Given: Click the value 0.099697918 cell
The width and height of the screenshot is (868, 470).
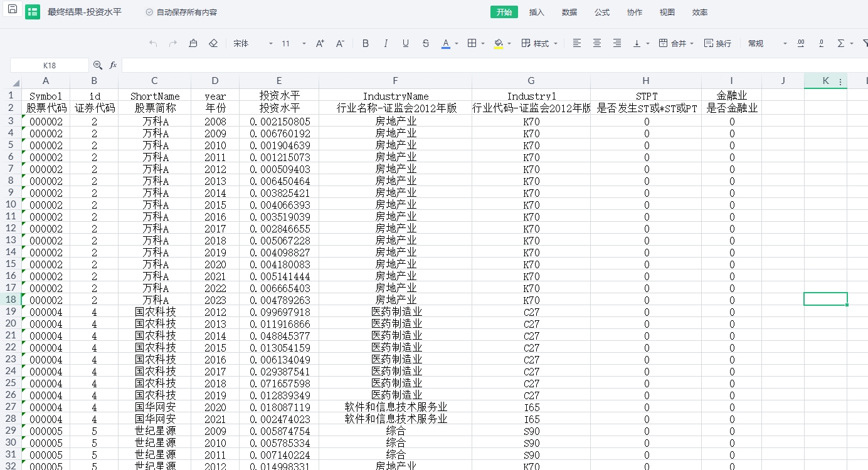Looking at the screenshot, I should 279,311.
